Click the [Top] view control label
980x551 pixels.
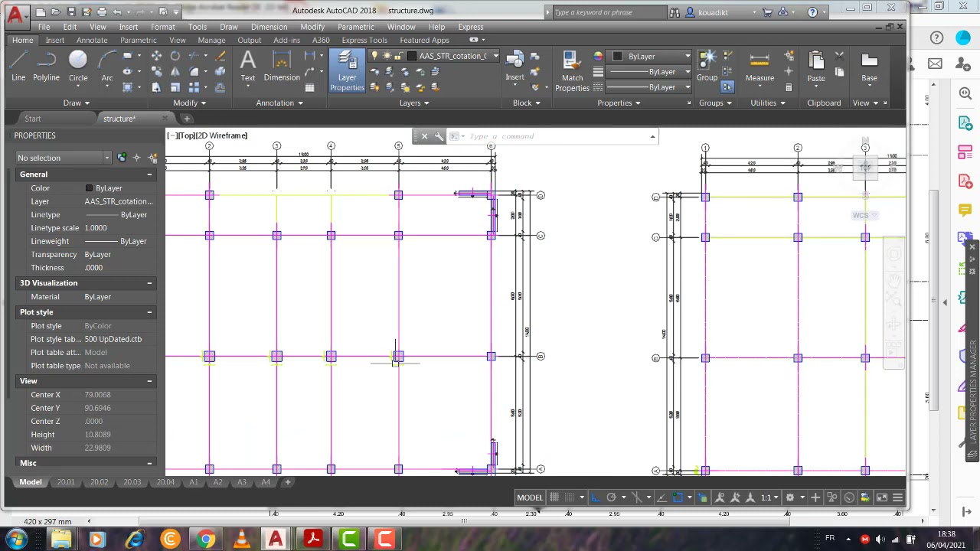click(x=187, y=135)
